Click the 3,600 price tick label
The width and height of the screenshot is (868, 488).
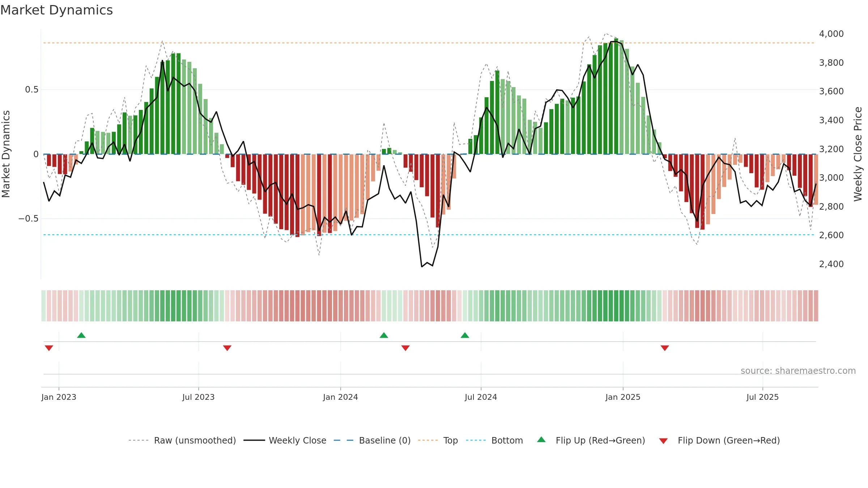pyautogui.click(x=831, y=91)
